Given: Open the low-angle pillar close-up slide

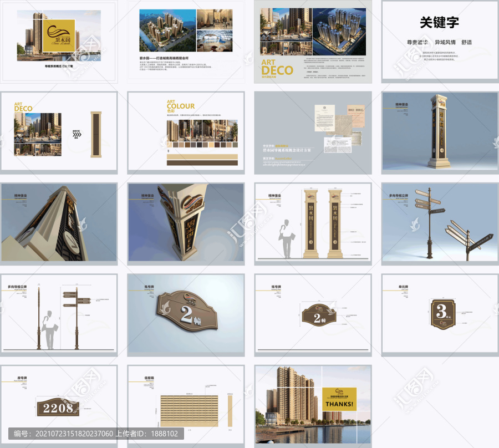Looking at the screenshot, I should click(59, 224).
